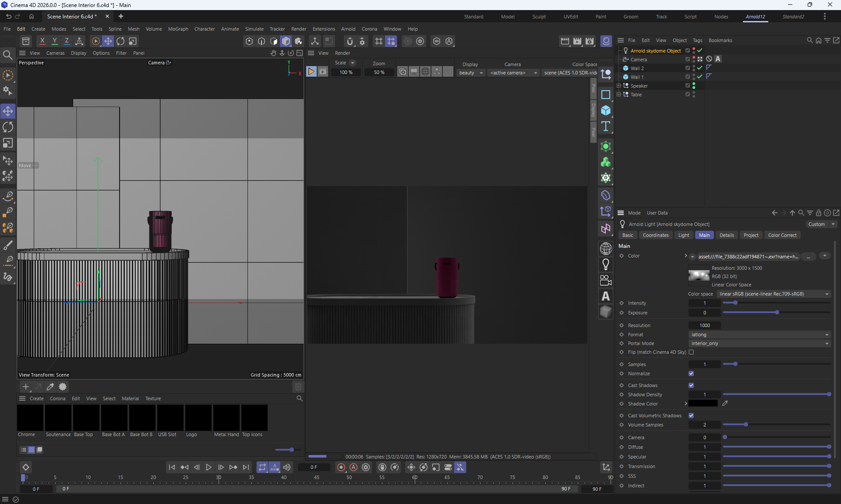The width and height of the screenshot is (841, 504).
Task: Toggle the Normalize checkbox
Action: [691, 374]
